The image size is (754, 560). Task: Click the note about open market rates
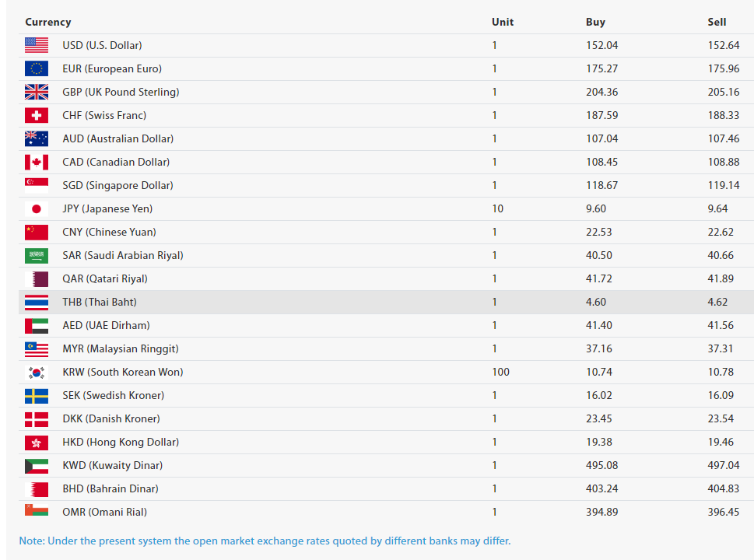[x=265, y=541]
